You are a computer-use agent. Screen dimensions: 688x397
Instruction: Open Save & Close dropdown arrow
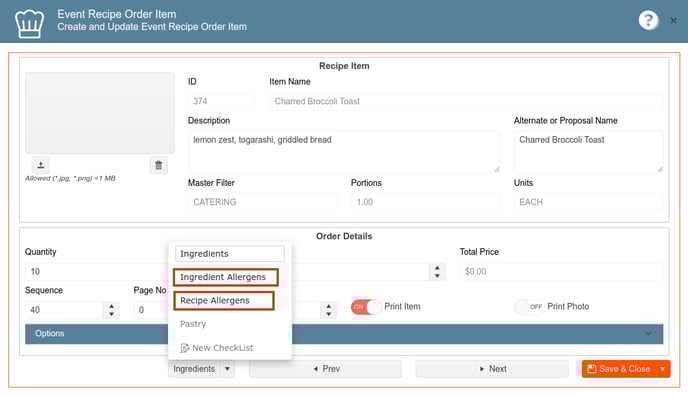click(x=663, y=369)
